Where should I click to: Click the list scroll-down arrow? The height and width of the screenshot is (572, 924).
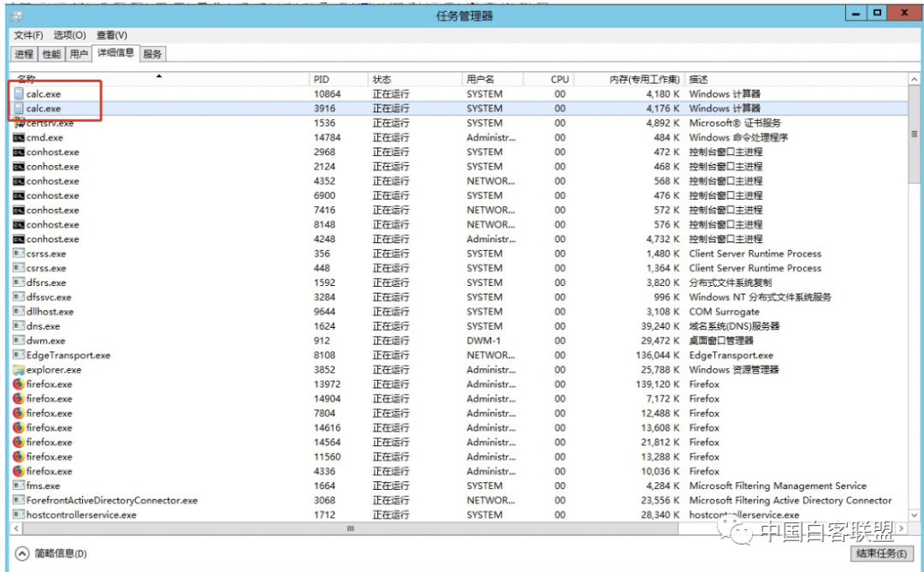click(x=914, y=515)
